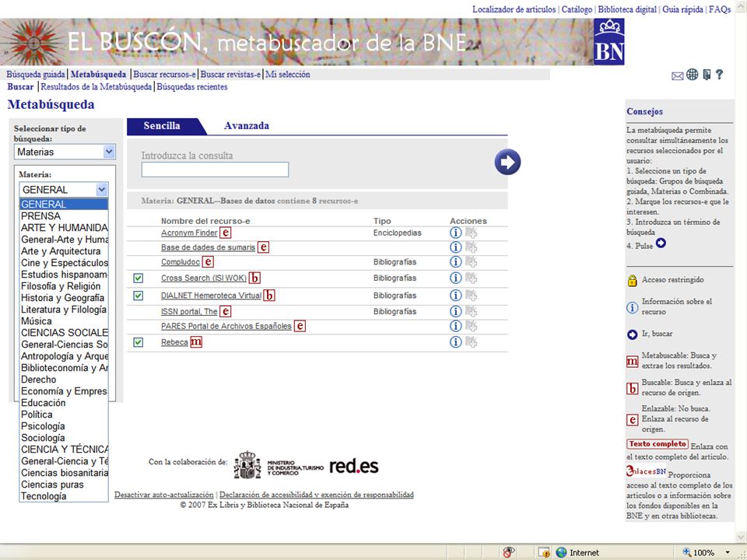747x560 pixels.
Task: Click the BN logo
Action: pos(608,42)
